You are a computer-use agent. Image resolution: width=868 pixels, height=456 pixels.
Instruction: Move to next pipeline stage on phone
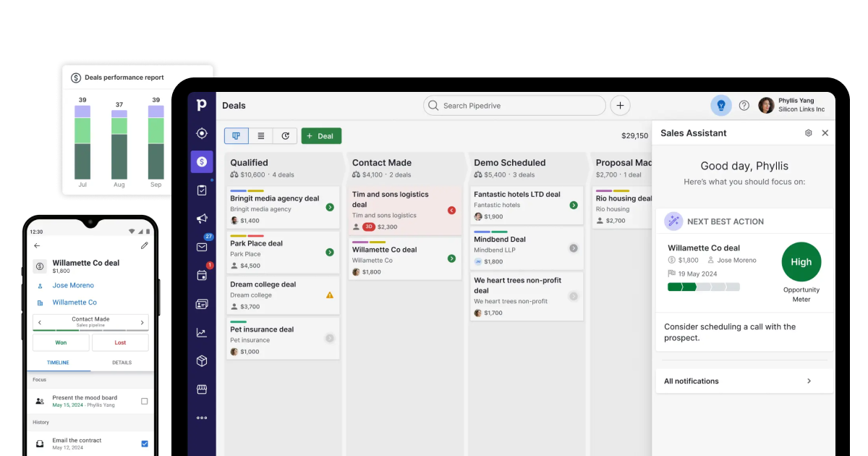point(142,323)
